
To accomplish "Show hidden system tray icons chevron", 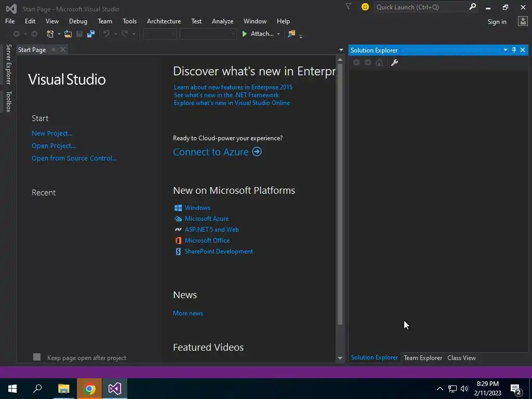I will (x=440, y=389).
